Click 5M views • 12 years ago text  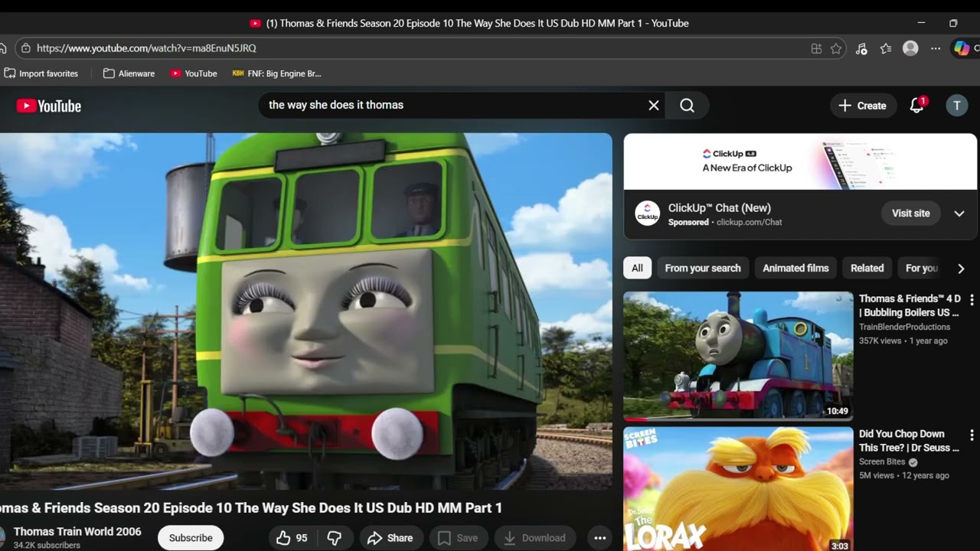pyautogui.click(x=904, y=475)
